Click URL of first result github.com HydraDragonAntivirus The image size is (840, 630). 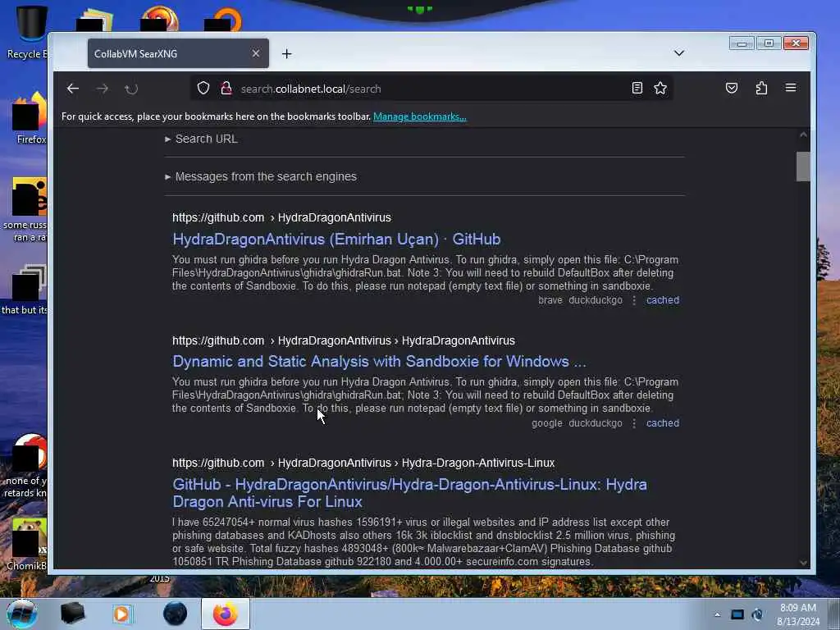coord(282,217)
